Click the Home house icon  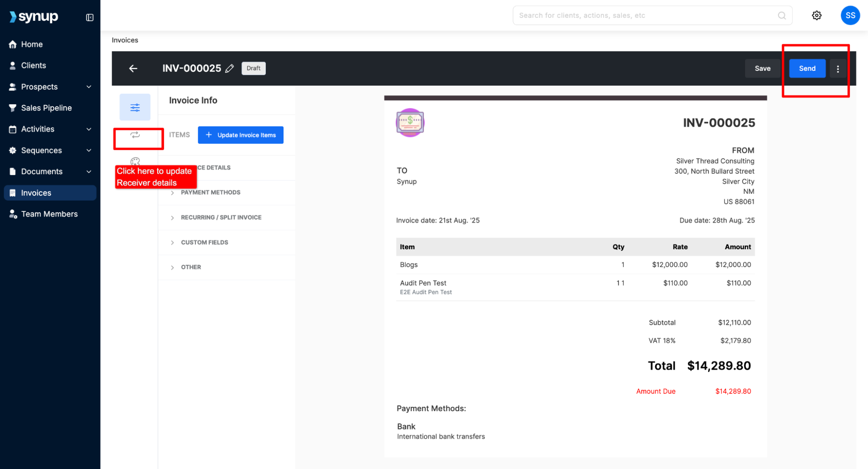click(x=13, y=44)
